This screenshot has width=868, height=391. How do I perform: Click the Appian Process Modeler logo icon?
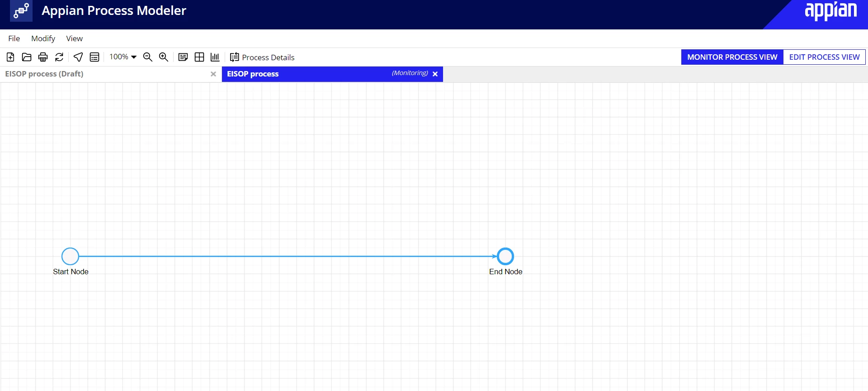pyautogui.click(x=21, y=11)
